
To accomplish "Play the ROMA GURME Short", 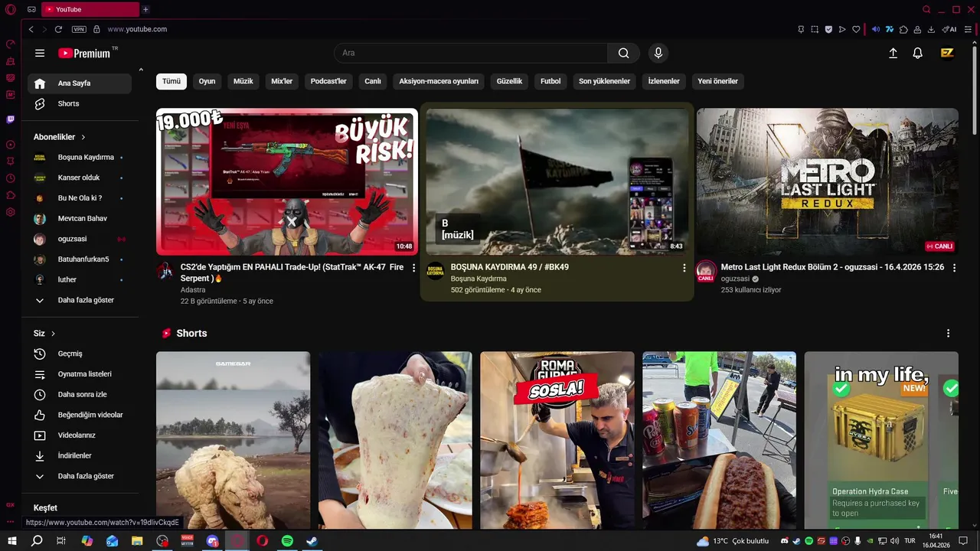I will tap(557, 440).
